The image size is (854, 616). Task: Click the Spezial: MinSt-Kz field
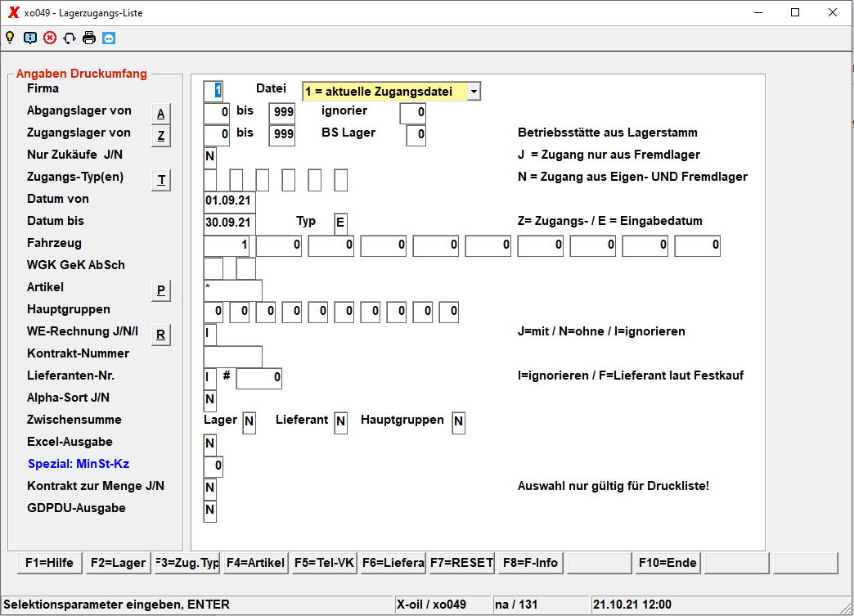point(213,466)
